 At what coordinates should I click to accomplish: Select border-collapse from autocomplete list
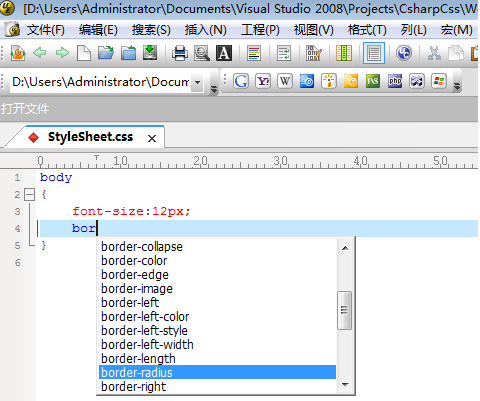point(217,247)
